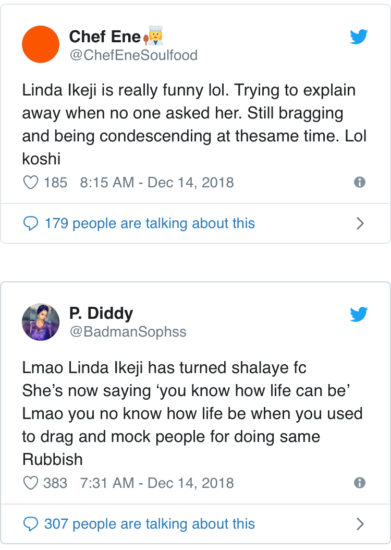Screen dimensions: 391x550
Task: Click the P. Diddy display name
Action: coord(101,313)
